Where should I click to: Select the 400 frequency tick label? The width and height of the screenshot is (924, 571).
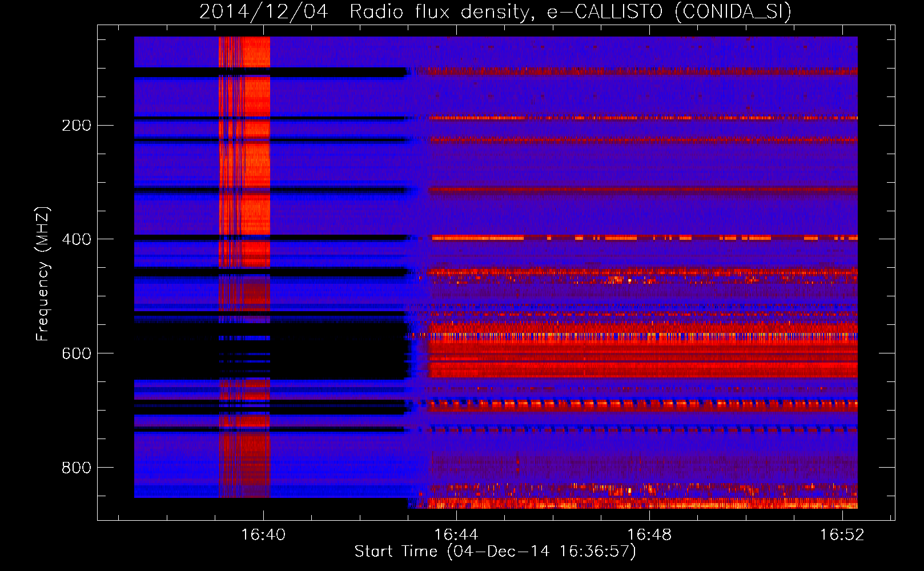[x=77, y=240]
